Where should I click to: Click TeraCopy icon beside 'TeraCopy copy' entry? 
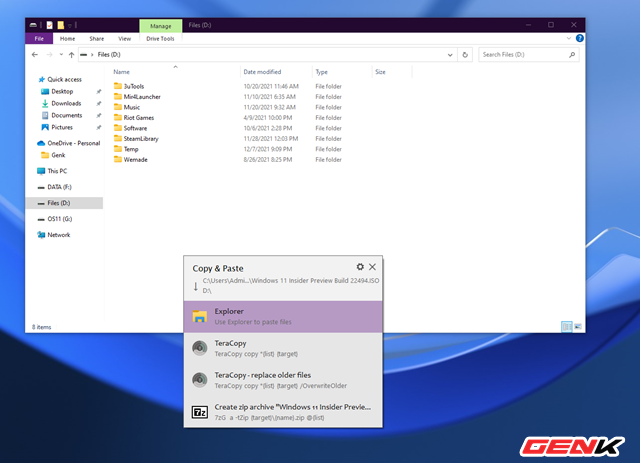tap(200, 348)
